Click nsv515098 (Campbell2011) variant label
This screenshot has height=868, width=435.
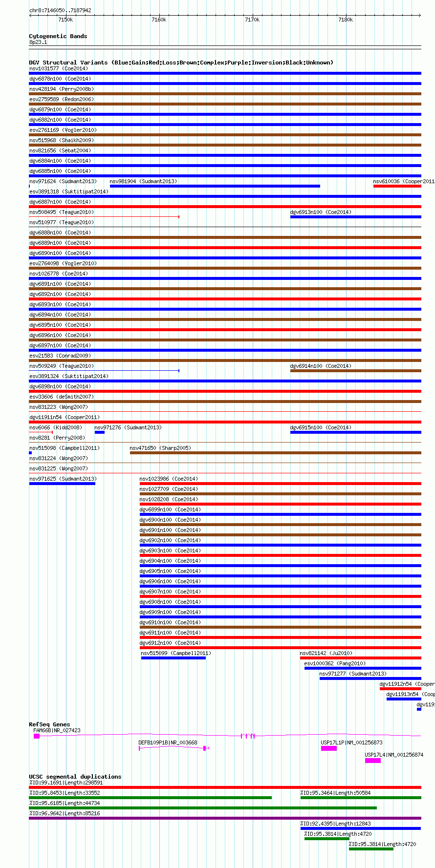click(65, 448)
